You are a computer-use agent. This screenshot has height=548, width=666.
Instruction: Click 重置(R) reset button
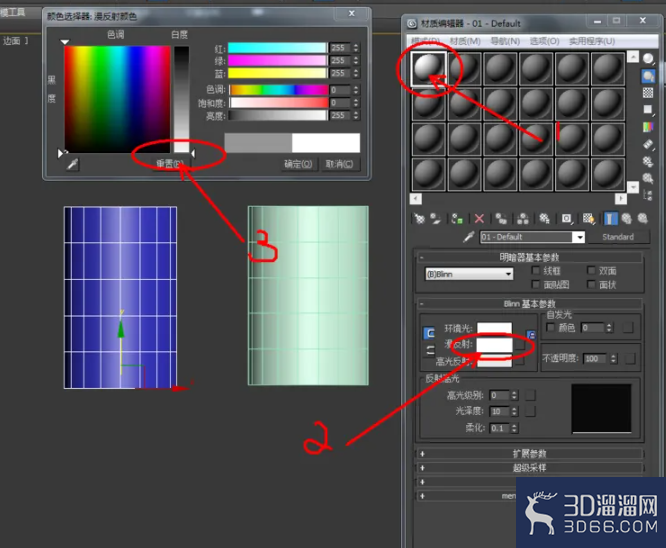[170, 164]
